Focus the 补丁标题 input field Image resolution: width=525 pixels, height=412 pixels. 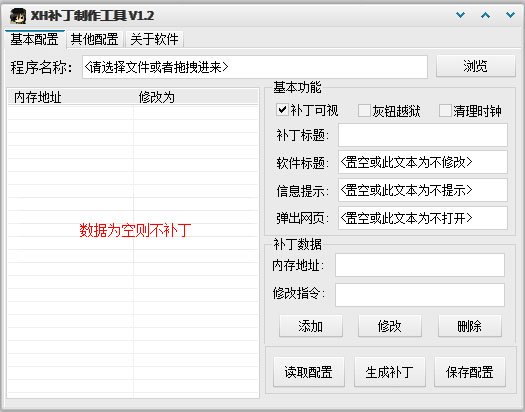423,135
